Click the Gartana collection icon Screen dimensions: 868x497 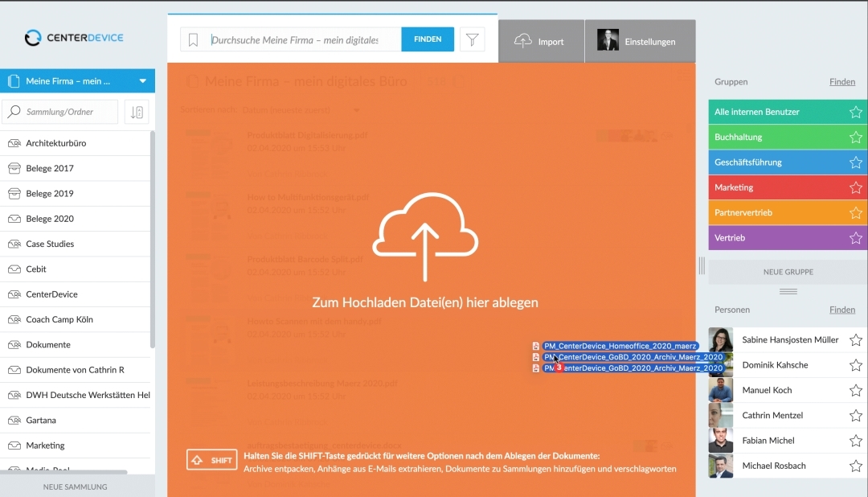[14, 420]
